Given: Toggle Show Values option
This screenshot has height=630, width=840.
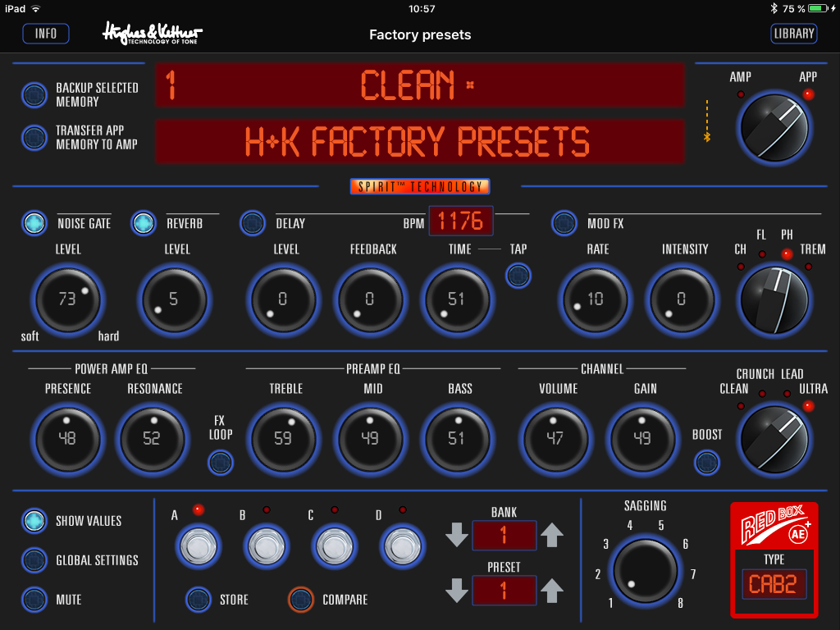Looking at the screenshot, I should (34, 520).
